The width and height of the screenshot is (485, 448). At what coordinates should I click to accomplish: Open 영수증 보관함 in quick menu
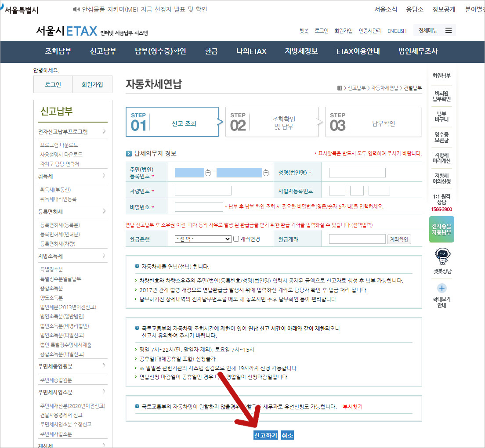click(442, 137)
